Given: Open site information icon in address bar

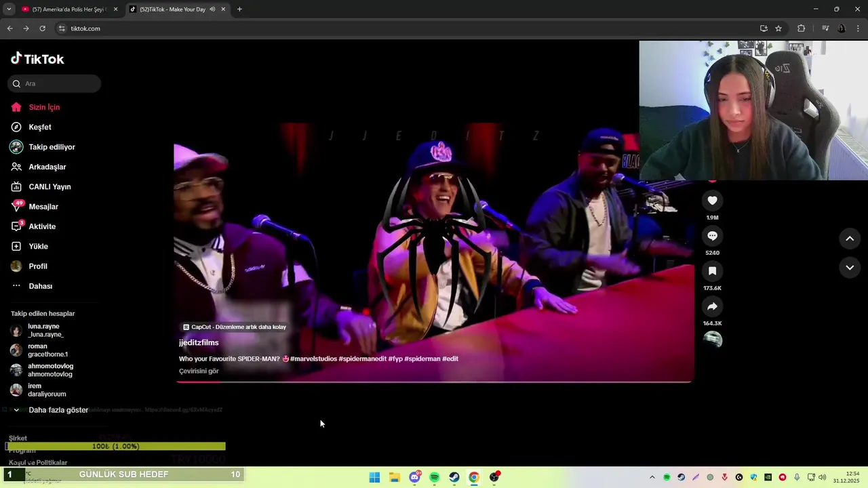Looking at the screenshot, I should pos(62,28).
